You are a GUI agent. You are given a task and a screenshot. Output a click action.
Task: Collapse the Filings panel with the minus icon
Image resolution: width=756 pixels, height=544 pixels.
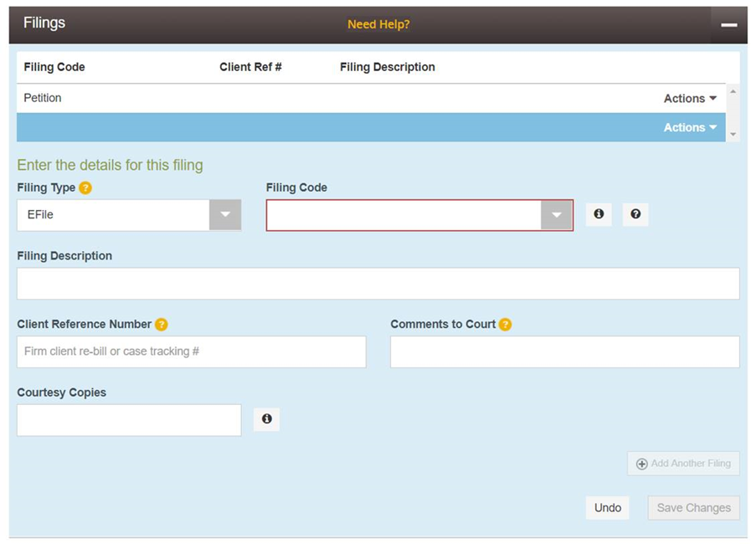pyautogui.click(x=728, y=25)
